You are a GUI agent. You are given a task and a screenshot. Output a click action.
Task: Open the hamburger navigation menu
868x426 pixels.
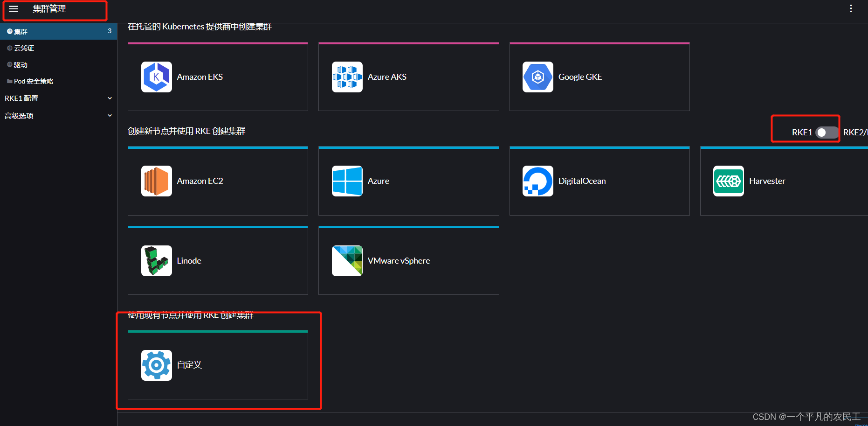(x=14, y=9)
